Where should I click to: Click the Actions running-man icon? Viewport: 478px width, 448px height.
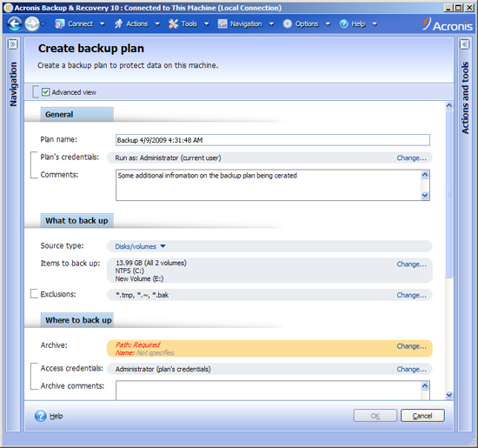point(118,23)
